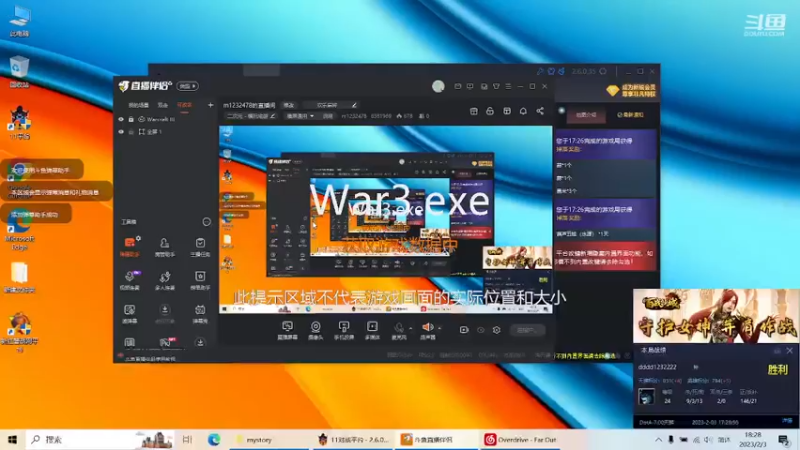Screen dimensions: 800x450
Task: Collapse the 工具箱 with circle minus icon
Action: 207,221
